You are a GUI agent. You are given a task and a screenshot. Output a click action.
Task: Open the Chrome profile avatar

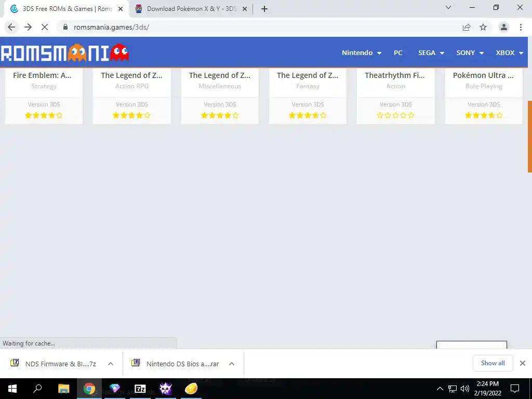(504, 27)
